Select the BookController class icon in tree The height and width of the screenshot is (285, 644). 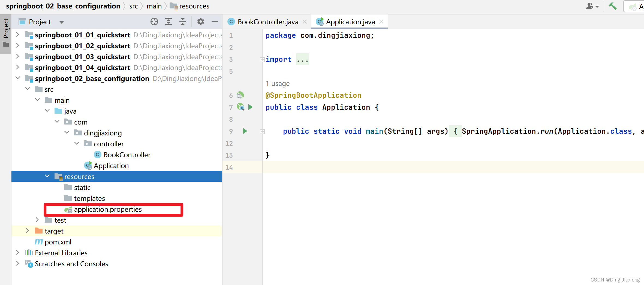97,154
